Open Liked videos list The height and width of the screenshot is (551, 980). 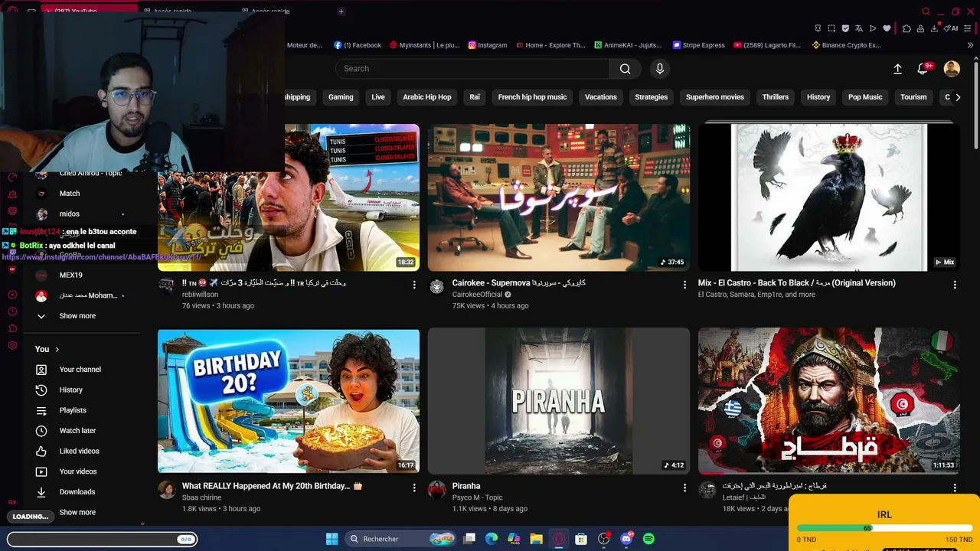coord(80,452)
